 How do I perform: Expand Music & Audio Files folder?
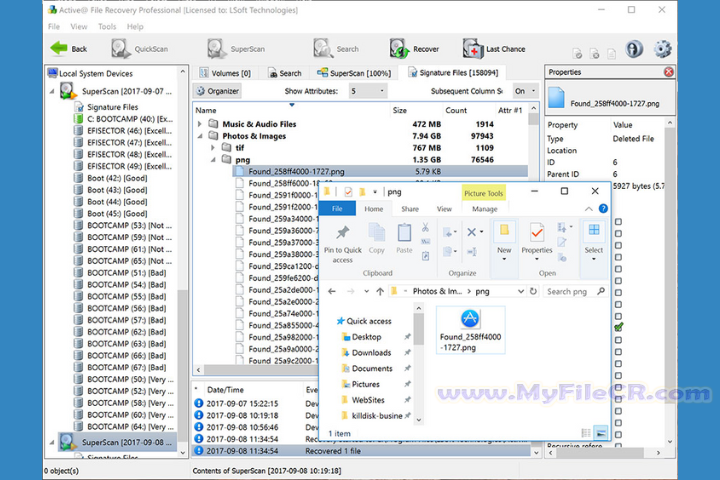[200, 124]
